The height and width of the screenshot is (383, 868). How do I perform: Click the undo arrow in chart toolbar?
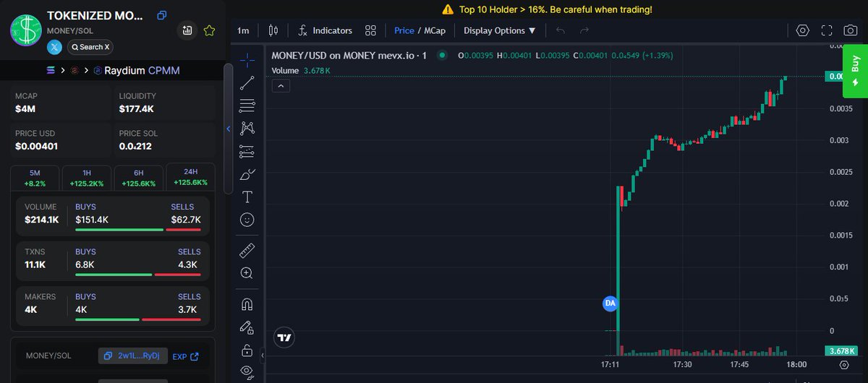(x=561, y=30)
